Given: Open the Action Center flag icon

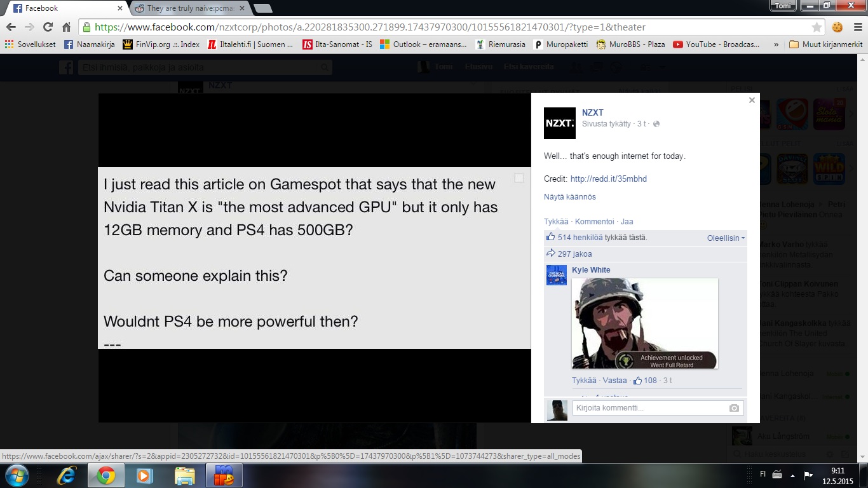Looking at the screenshot, I should click(x=808, y=475).
